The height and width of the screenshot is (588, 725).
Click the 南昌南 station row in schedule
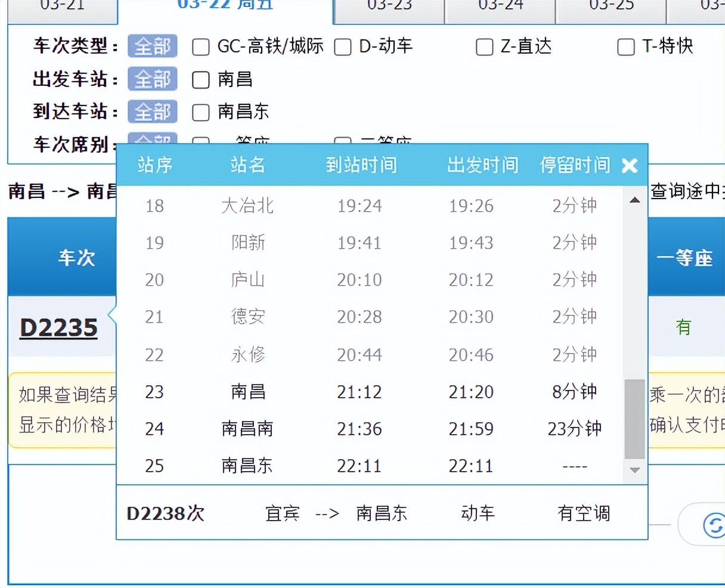coord(247,429)
